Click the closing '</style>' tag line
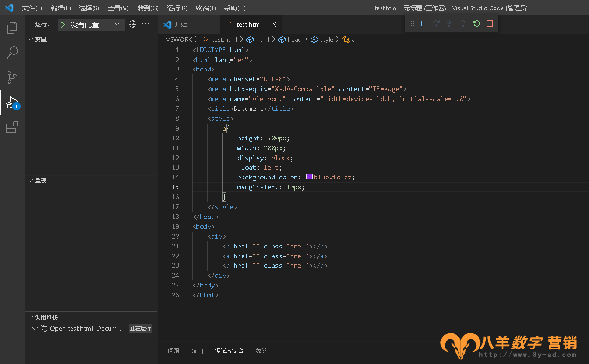 (222, 207)
